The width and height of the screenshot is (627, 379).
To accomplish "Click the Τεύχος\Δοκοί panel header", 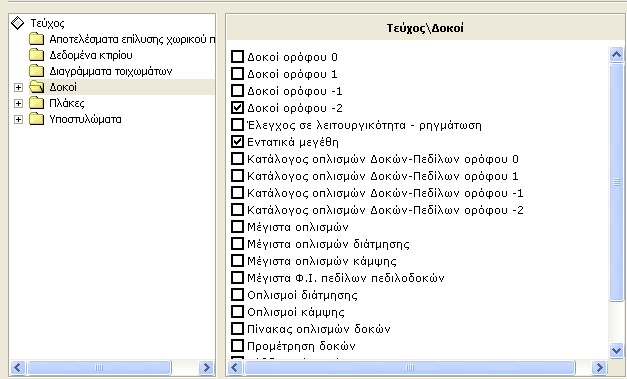I will pyautogui.click(x=425, y=28).
